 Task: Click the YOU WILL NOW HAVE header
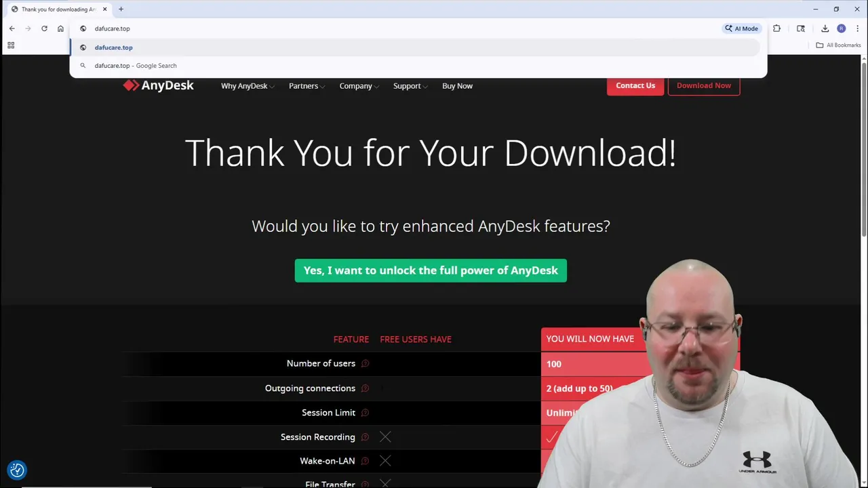click(590, 339)
